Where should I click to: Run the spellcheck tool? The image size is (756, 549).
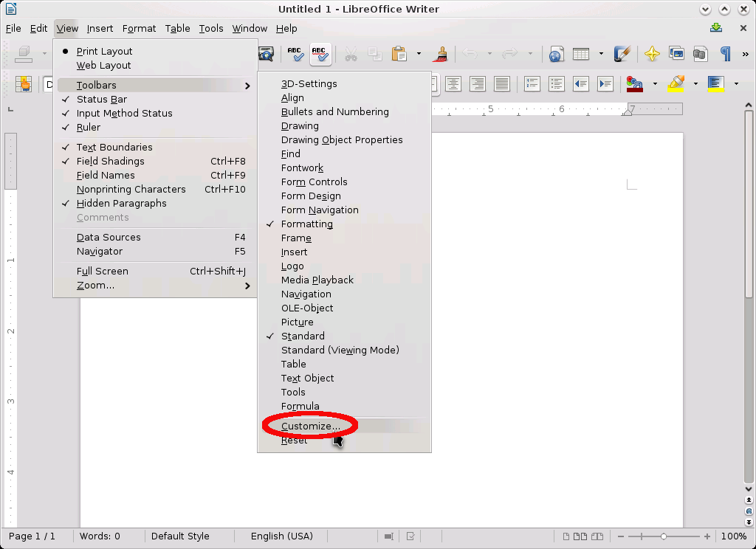point(294,53)
